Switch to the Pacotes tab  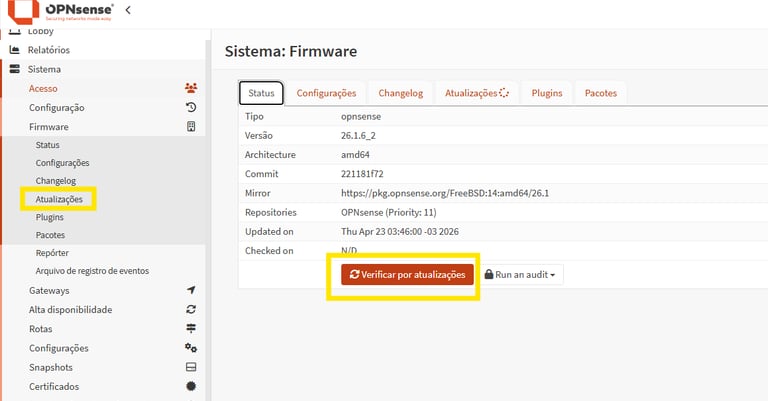coord(600,93)
